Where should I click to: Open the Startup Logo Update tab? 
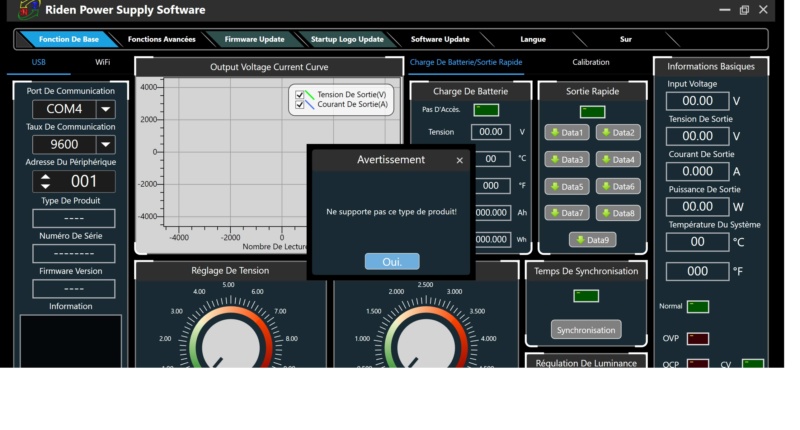(x=347, y=39)
